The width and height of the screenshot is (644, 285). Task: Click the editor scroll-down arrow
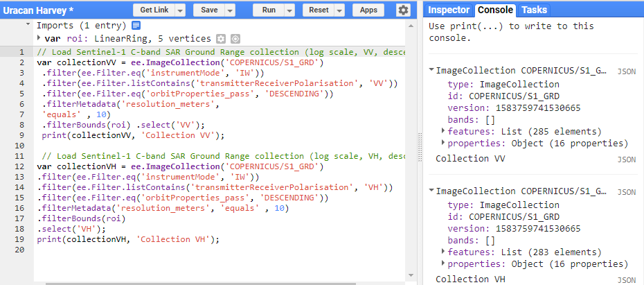point(410,275)
